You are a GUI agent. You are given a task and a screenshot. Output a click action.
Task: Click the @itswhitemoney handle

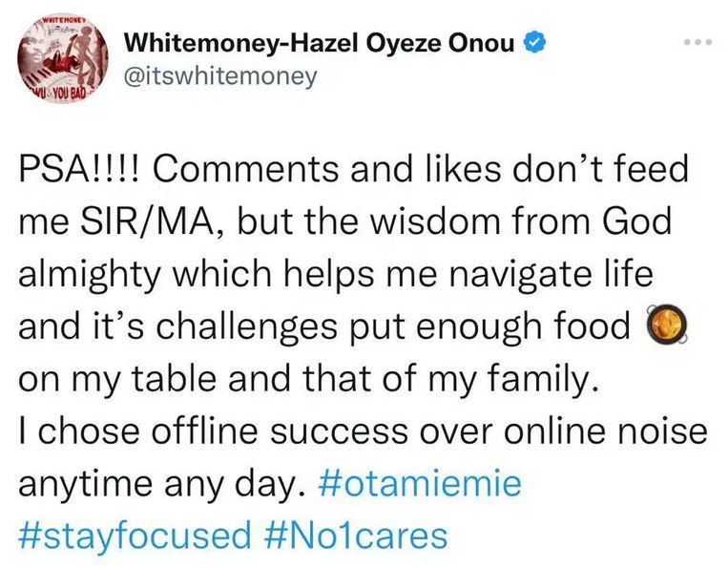tap(221, 77)
